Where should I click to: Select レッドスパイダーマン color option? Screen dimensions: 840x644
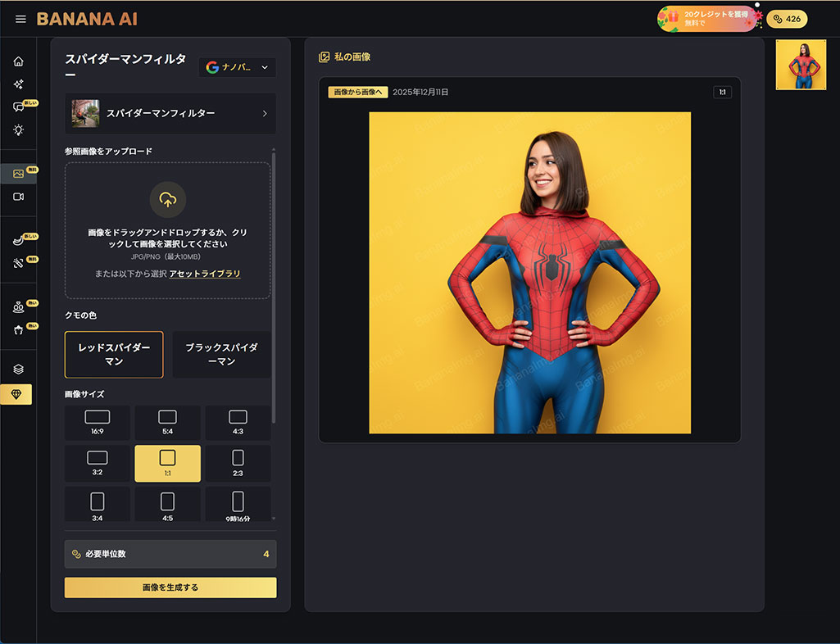(x=114, y=354)
